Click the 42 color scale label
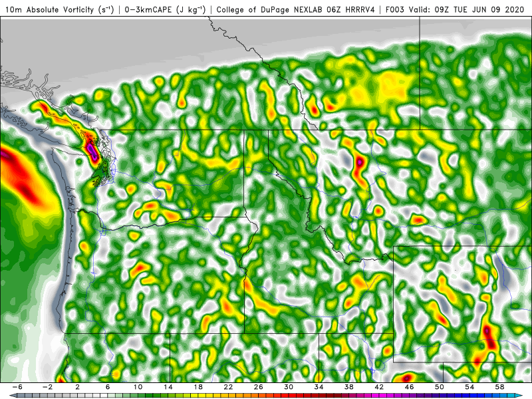The height and width of the screenshot is (399, 532). [x=379, y=387]
